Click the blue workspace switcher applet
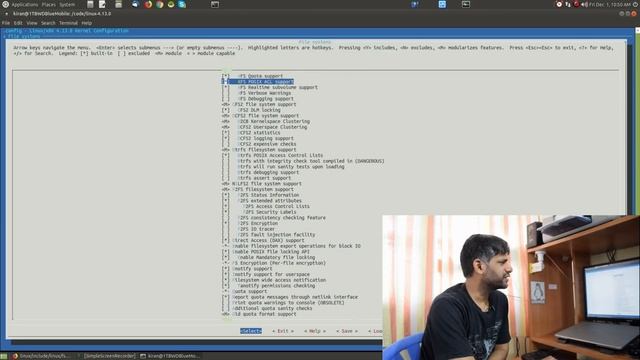The image size is (640, 360). pyautogui.click(x=442, y=4)
